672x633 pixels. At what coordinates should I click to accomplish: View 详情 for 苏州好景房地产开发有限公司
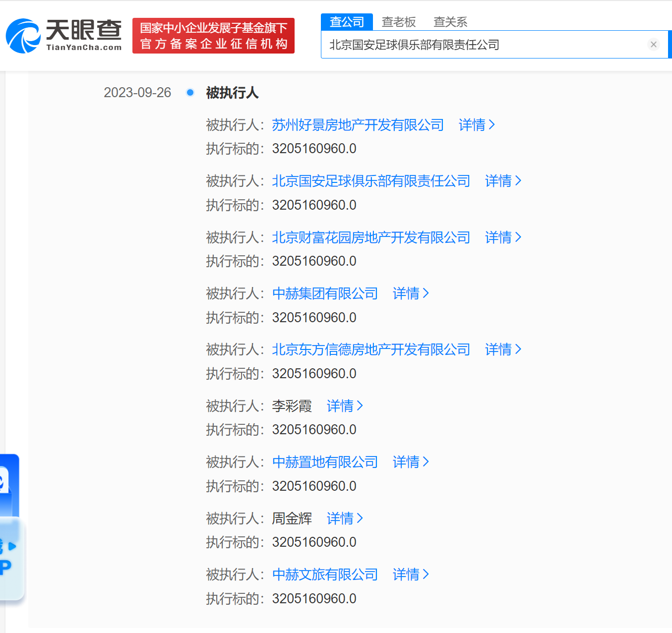pyautogui.click(x=477, y=125)
